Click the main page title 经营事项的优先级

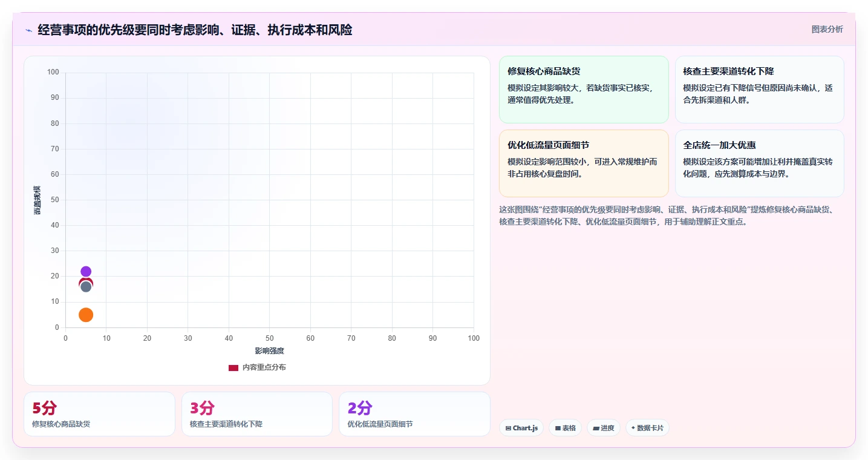pos(195,30)
